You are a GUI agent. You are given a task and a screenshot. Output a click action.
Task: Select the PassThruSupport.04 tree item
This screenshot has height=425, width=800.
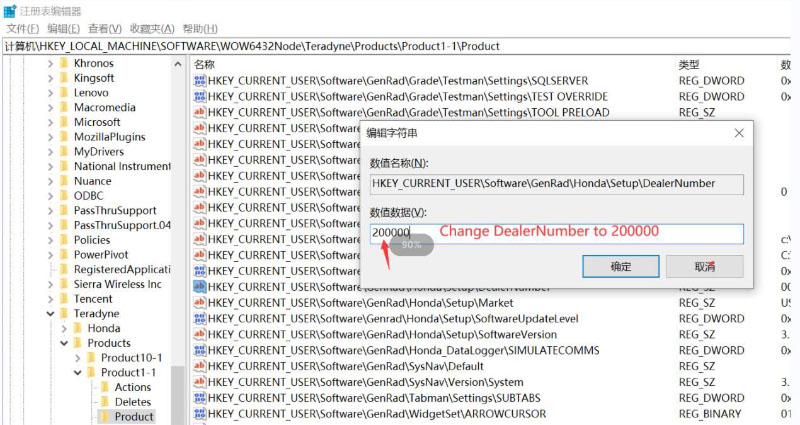[x=122, y=225]
